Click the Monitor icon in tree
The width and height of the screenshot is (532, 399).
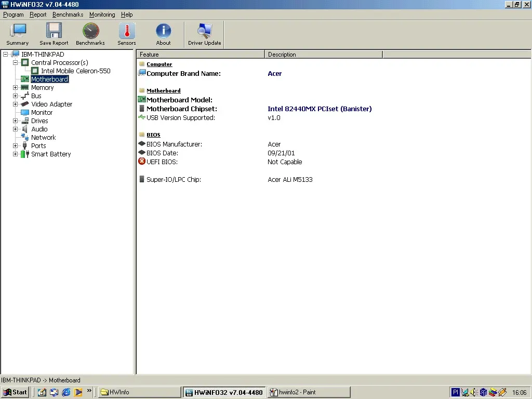pyautogui.click(x=25, y=112)
